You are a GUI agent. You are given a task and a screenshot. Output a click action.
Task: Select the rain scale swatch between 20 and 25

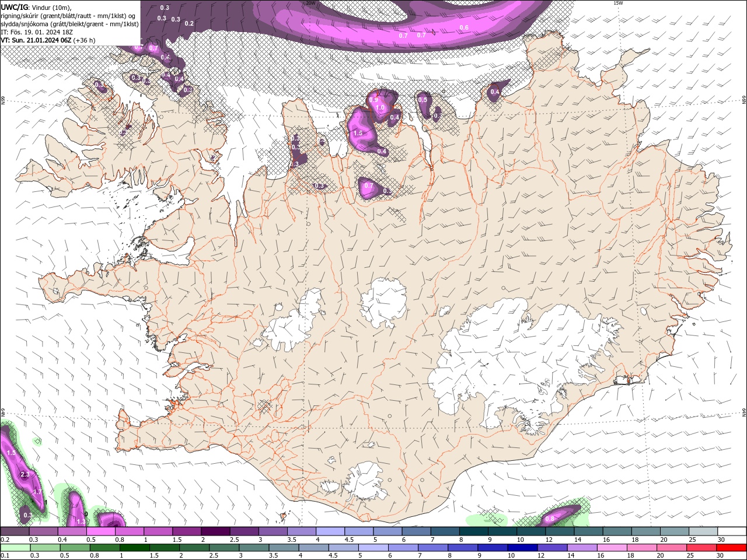[672, 548]
